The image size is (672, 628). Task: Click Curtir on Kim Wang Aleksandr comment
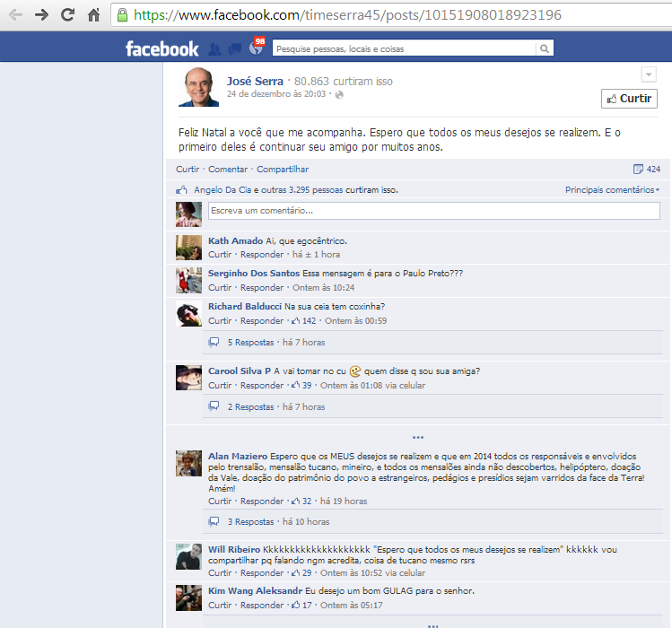point(220,606)
